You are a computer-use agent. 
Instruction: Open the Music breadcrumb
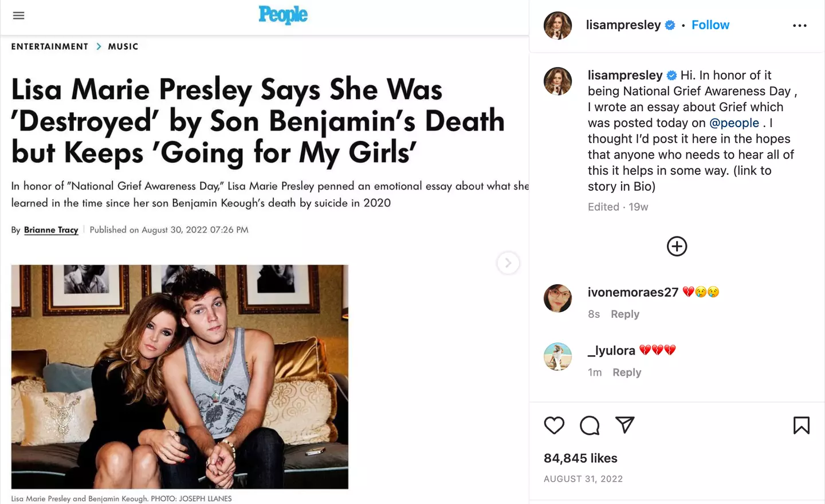[x=123, y=46]
